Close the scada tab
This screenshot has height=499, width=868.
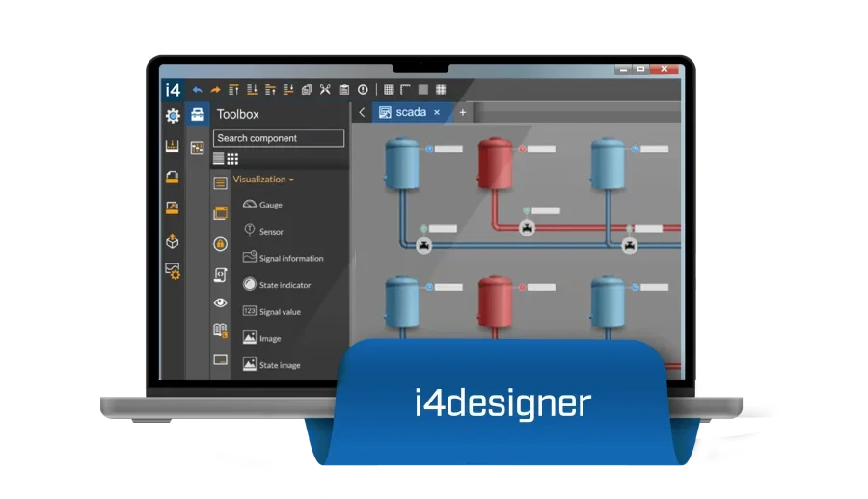click(437, 112)
